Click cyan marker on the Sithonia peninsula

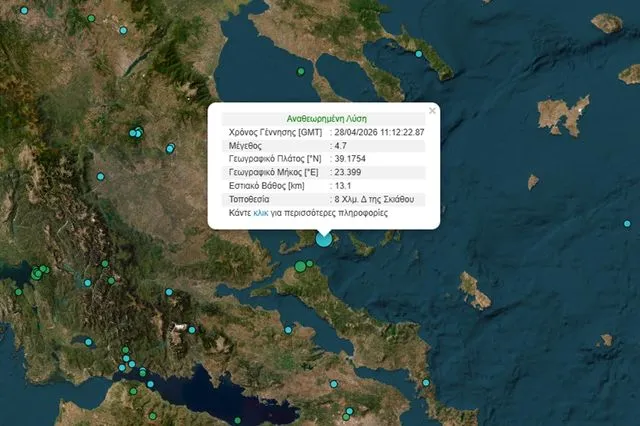click(419, 54)
